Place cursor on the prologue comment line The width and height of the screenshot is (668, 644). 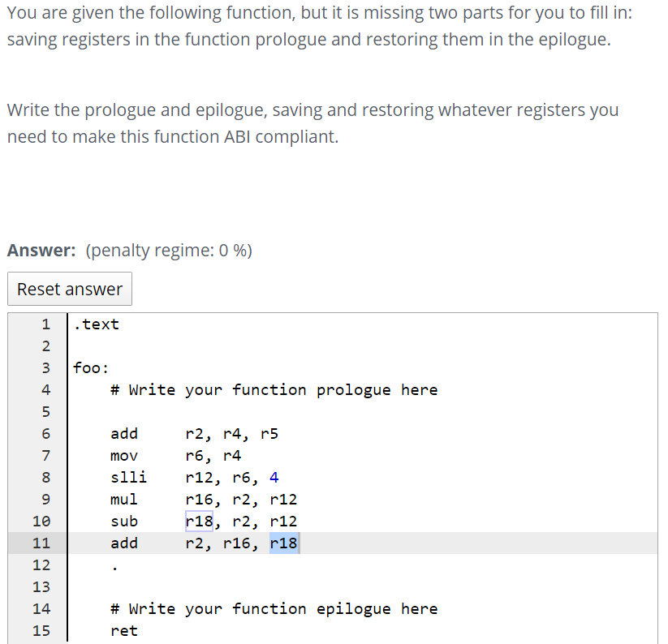pos(270,389)
